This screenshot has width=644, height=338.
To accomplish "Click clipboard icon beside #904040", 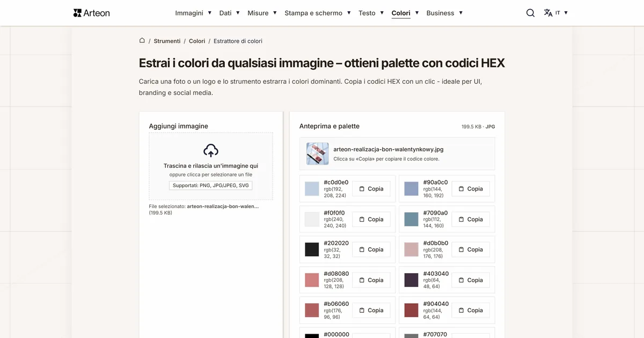I will [x=461, y=310].
